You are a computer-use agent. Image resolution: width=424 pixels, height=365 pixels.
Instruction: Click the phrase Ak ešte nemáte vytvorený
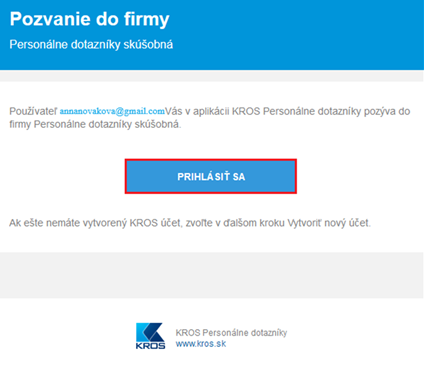(x=68, y=223)
